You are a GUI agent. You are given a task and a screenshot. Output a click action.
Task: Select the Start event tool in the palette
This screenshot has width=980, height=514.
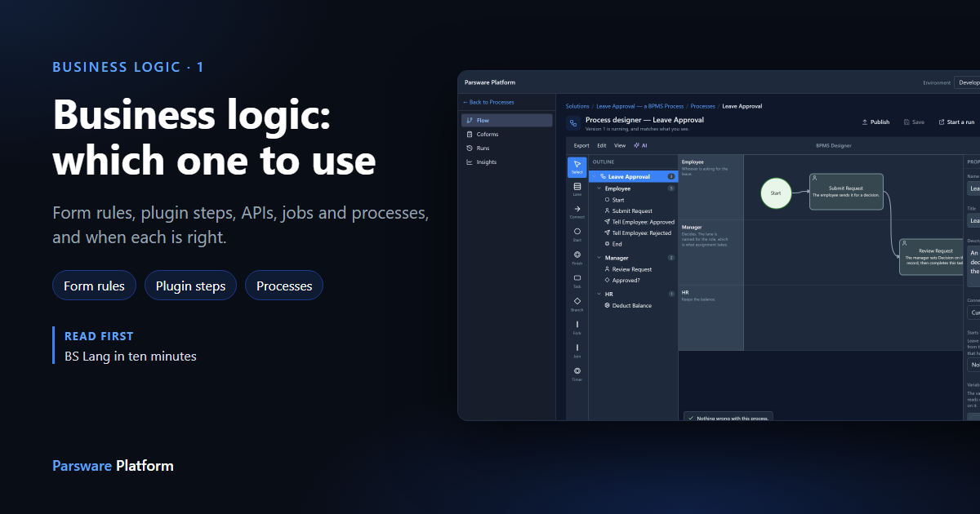[x=577, y=235]
